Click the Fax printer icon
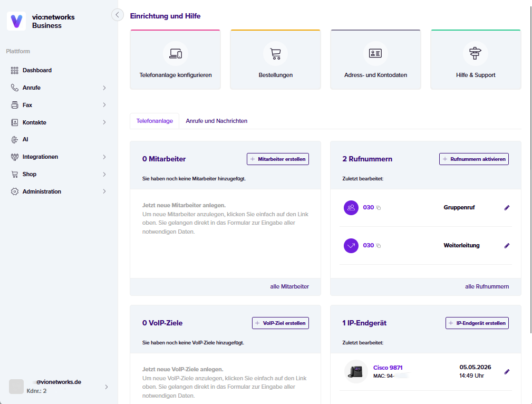532x404 pixels. coord(15,105)
